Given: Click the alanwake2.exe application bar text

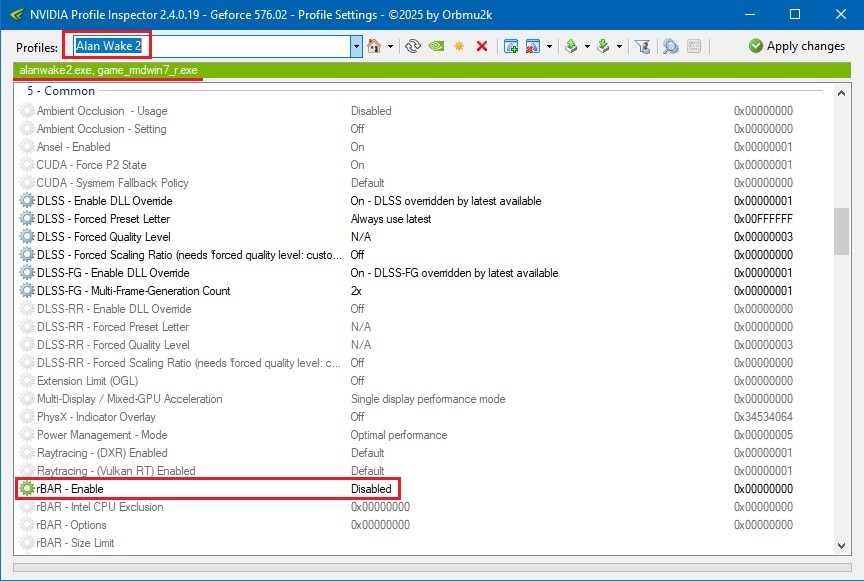Looking at the screenshot, I should 109,70.
